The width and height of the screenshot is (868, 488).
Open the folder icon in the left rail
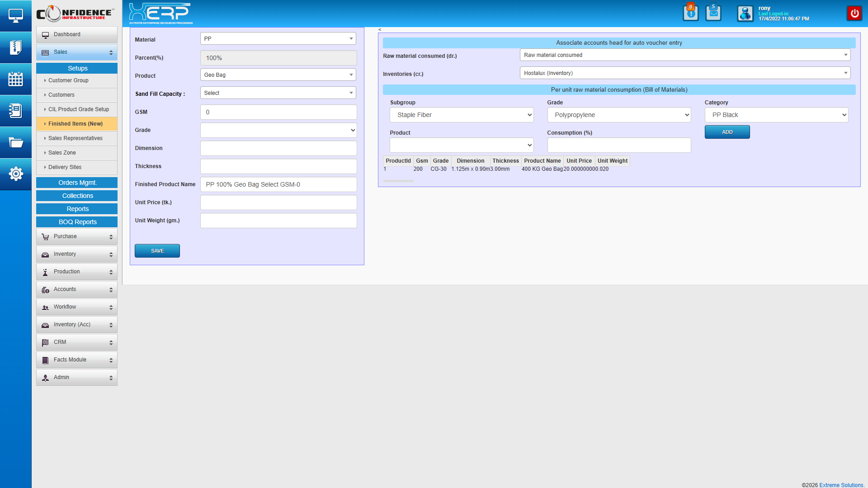(x=16, y=142)
